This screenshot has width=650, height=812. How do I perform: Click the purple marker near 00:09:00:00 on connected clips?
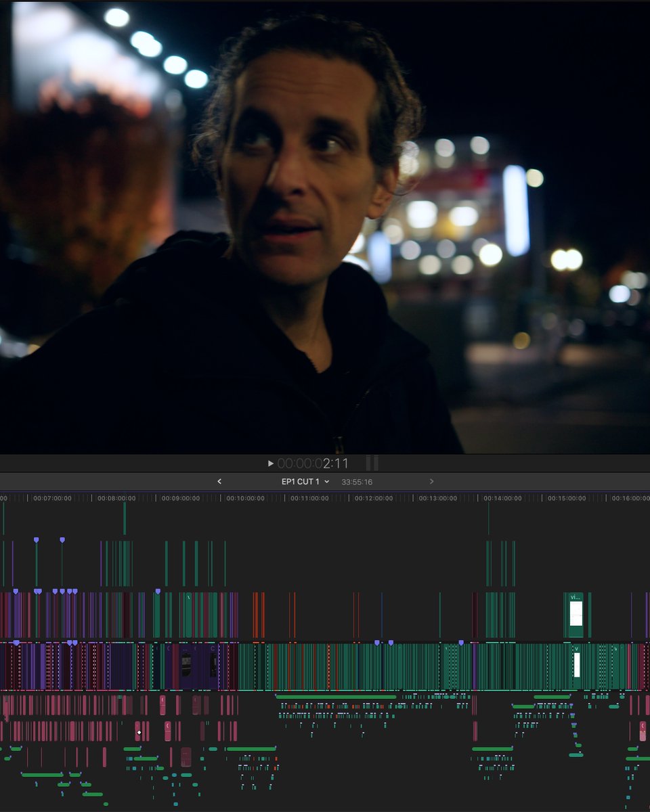[158, 591]
